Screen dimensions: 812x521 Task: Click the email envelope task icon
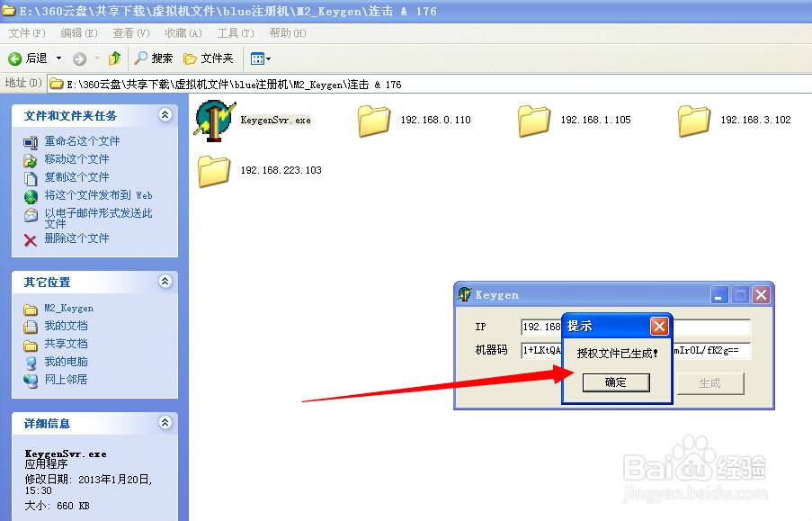[31, 215]
